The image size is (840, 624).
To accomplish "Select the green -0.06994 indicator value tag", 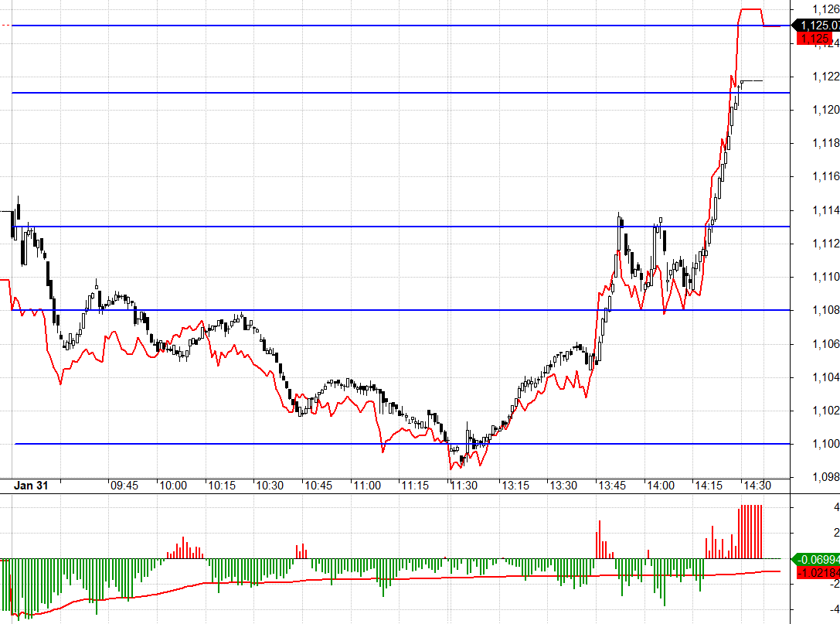I will click(819, 559).
